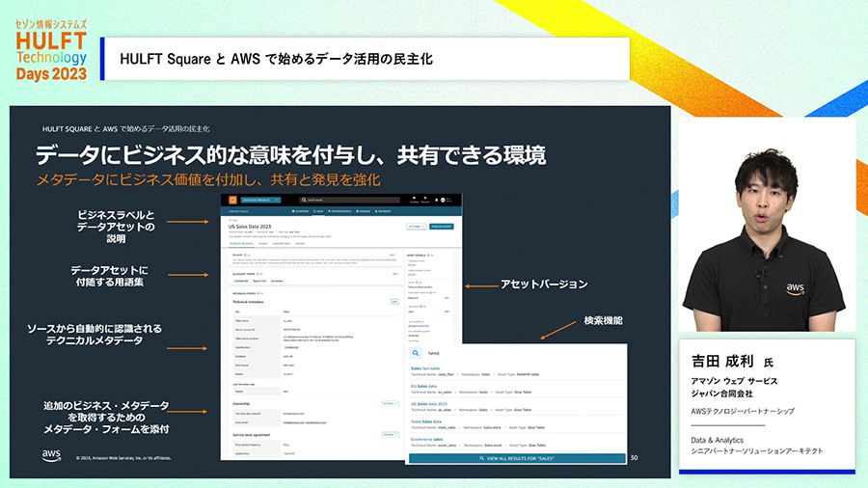Click the orange DataZone logo icon

234,200
